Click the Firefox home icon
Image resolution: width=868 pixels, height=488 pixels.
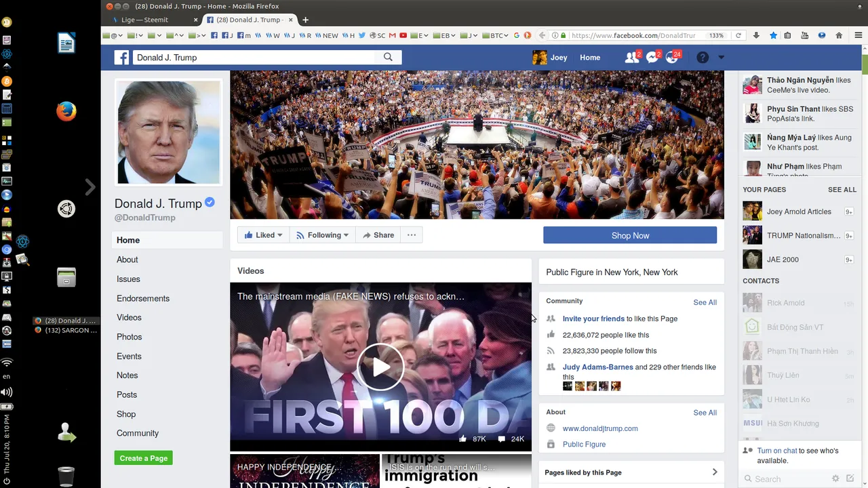point(839,35)
